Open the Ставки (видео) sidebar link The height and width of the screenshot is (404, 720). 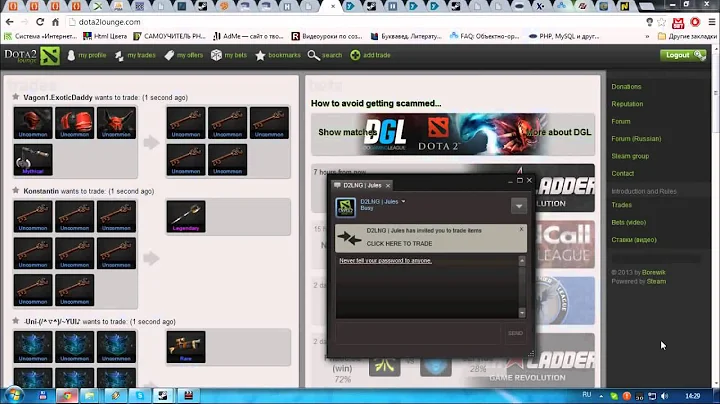634,240
